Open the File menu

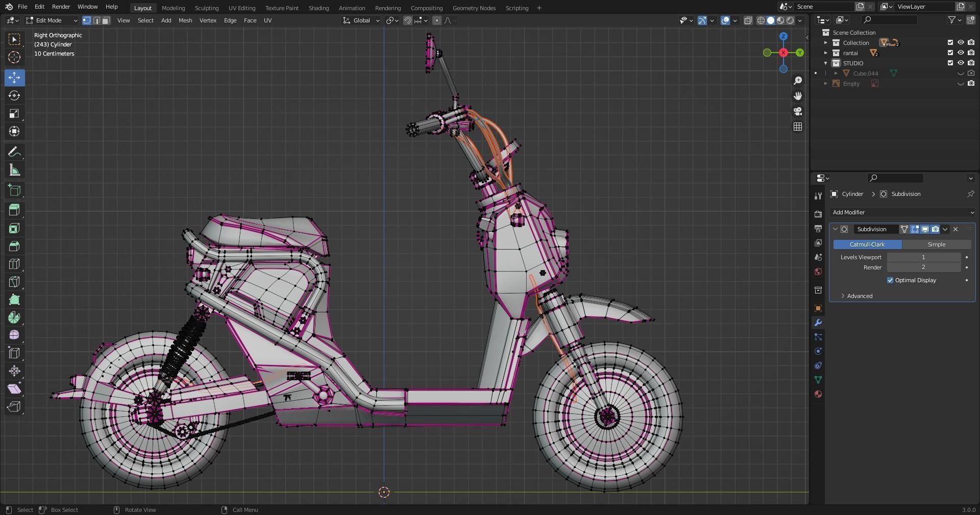22,7
